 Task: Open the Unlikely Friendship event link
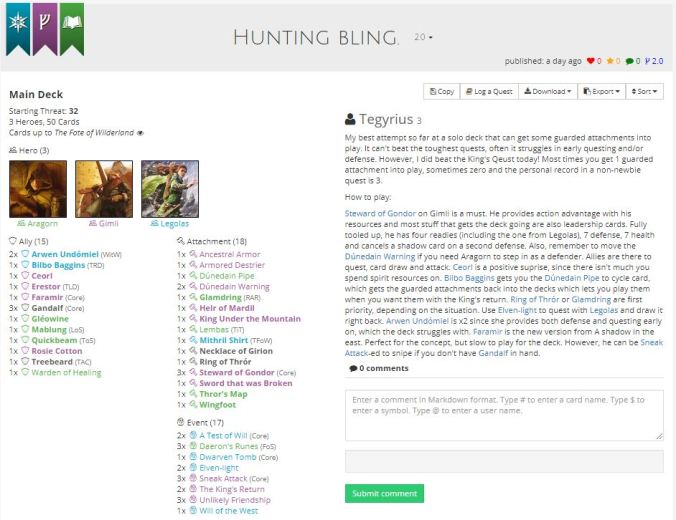click(235, 501)
